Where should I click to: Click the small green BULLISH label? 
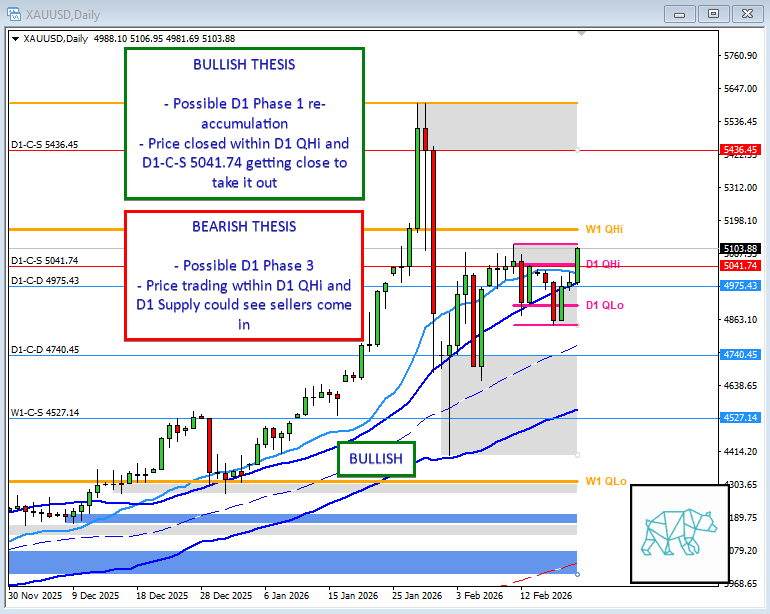point(376,459)
